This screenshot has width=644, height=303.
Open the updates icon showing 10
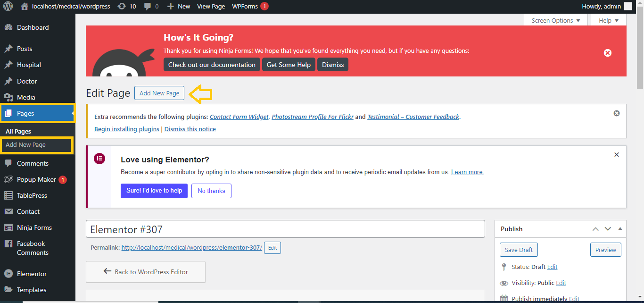[x=122, y=7]
